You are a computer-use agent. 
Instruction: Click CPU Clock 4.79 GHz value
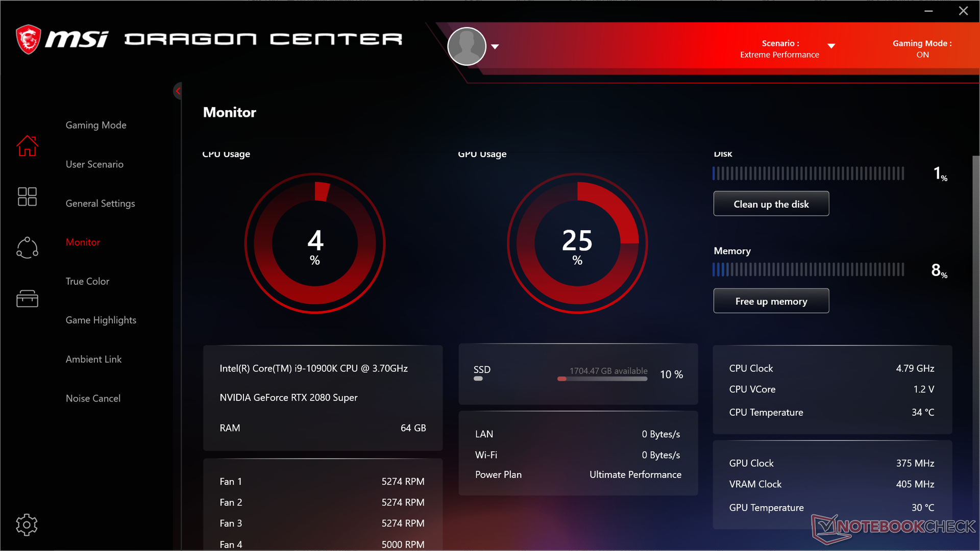tap(915, 368)
